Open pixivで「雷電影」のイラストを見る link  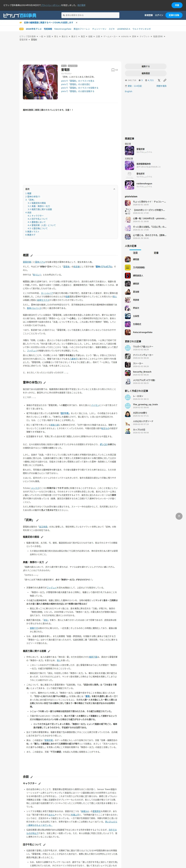78,81
